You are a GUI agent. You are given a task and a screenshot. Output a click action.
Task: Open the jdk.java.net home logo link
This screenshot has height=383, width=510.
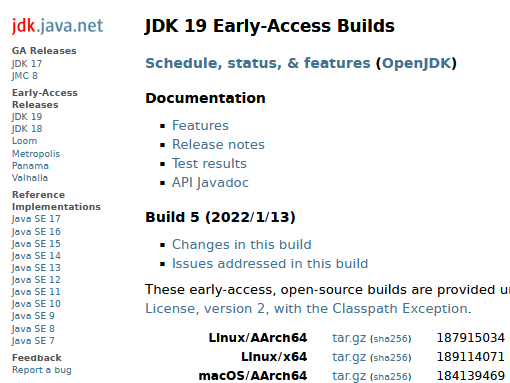click(58, 26)
